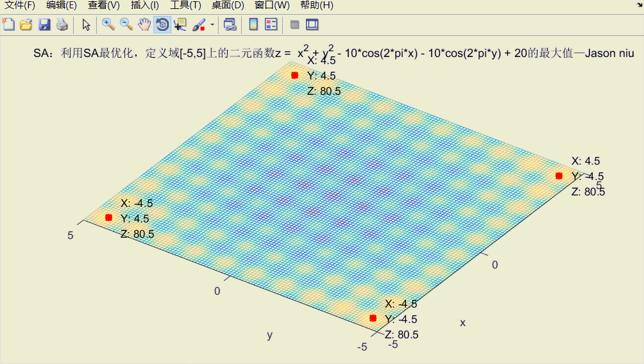Click data tip text 'X: -4.5' above 'Y: 4.5'
Viewport: 644px width, 364px height.
tap(137, 203)
